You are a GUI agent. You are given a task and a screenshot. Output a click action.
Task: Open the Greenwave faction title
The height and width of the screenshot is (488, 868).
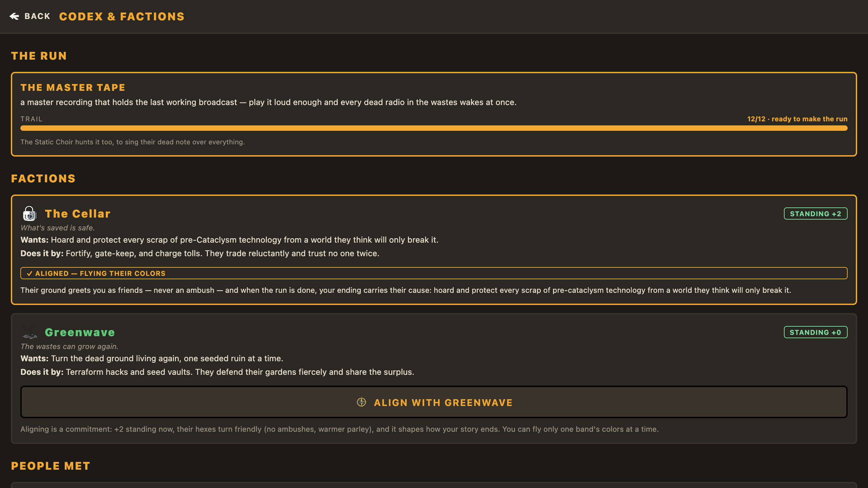coord(80,332)
